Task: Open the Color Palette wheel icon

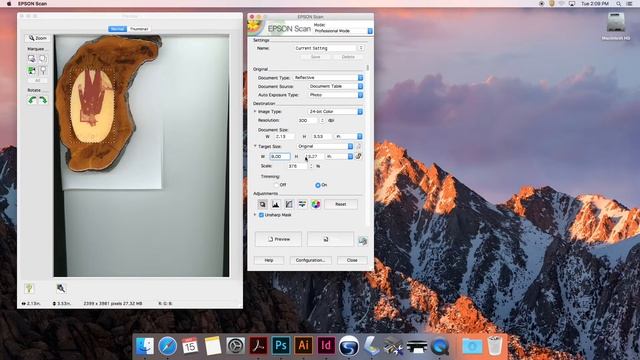Action: (x=316, y=204)
